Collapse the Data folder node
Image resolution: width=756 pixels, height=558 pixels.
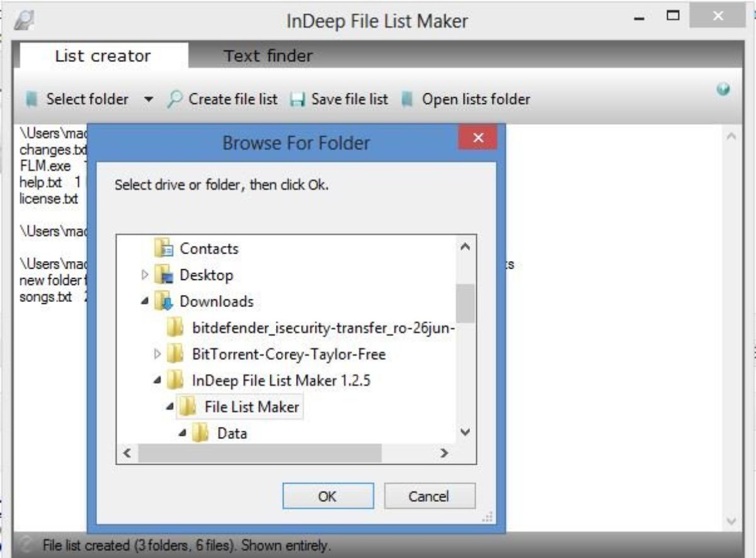(x=183, y=434)
